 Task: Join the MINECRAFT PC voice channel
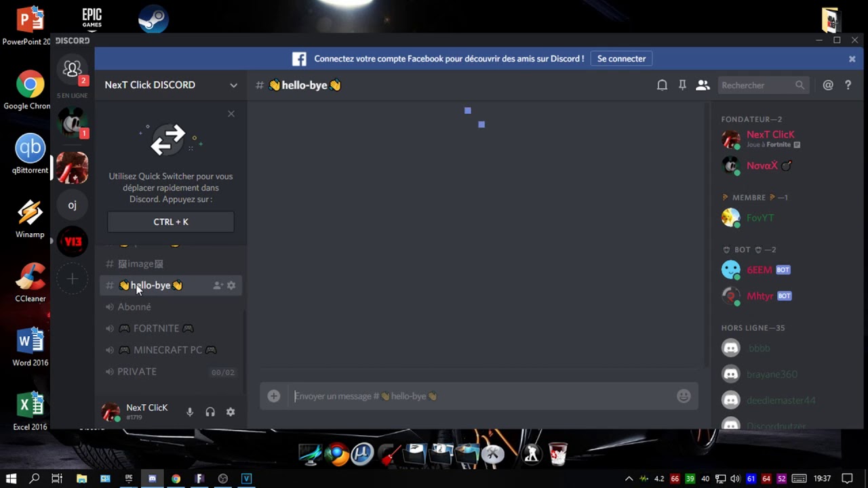[171, 350]
